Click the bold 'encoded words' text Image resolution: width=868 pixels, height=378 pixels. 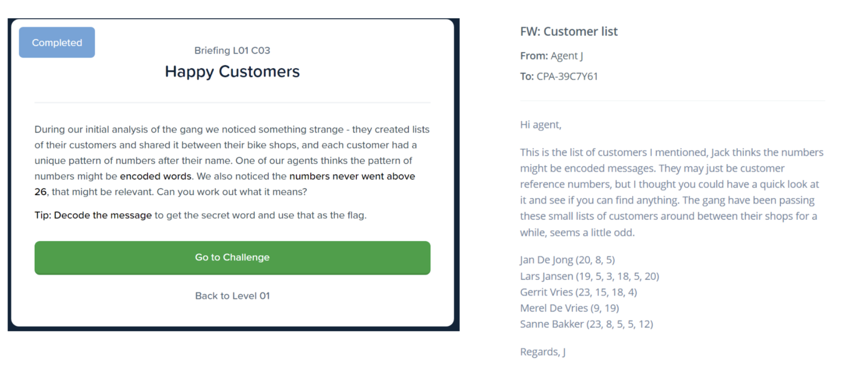156,176
